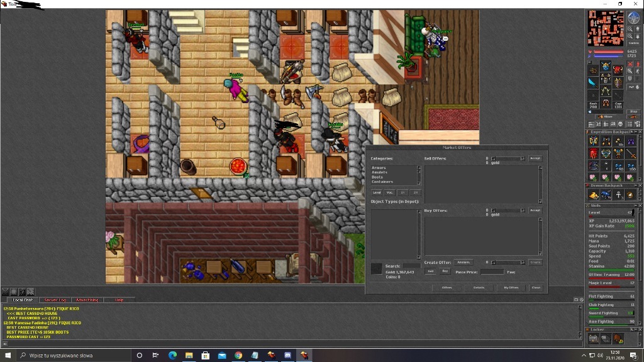
Task: Toggle chase opponent mode
Action: click(x=638, y=72)
